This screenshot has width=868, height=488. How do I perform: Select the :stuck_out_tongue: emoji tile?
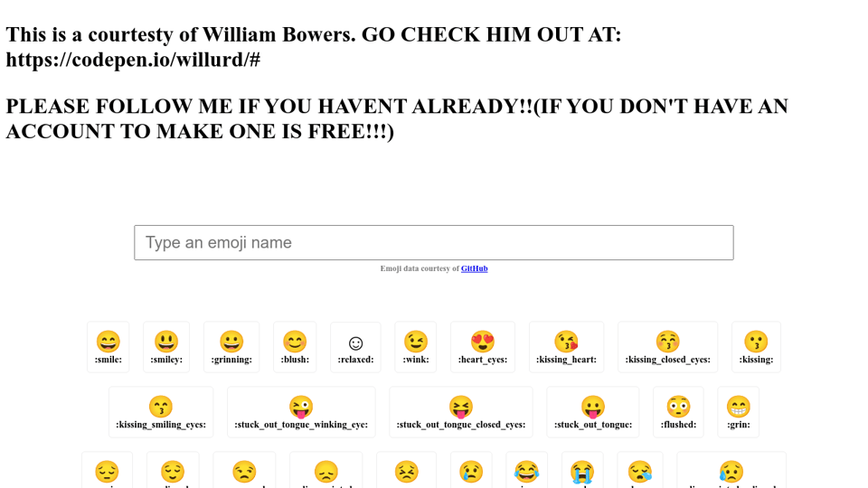pos(593,412)
